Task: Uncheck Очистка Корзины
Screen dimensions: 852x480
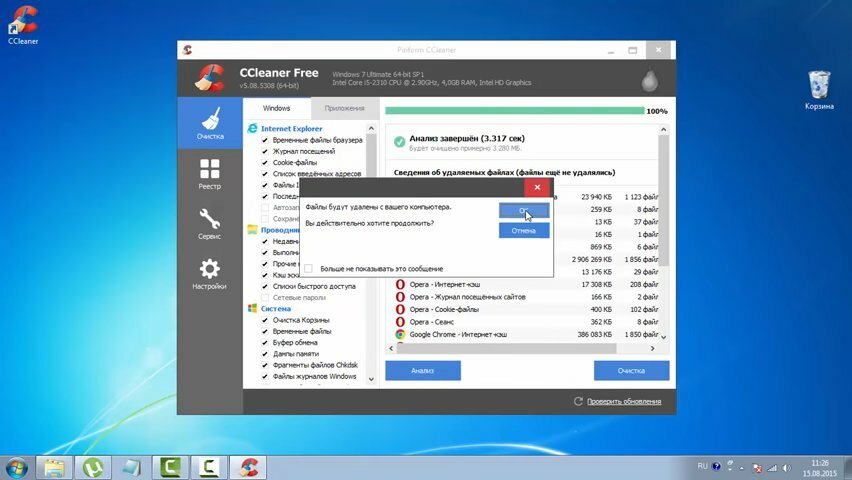Action: [265, 320]
